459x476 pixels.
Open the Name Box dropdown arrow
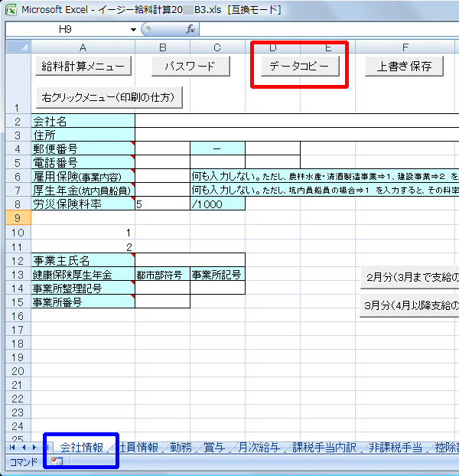click(134, 29)
